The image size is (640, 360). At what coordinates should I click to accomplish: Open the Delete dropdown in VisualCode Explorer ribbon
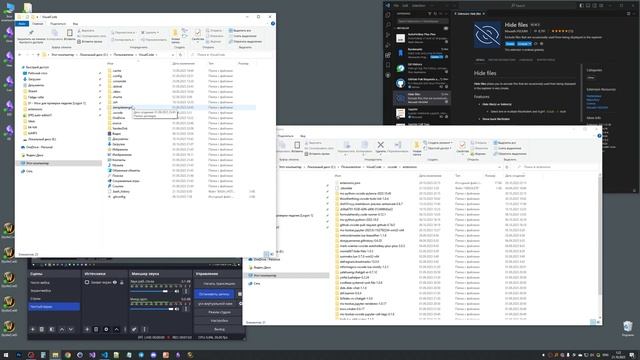point(150,33)
